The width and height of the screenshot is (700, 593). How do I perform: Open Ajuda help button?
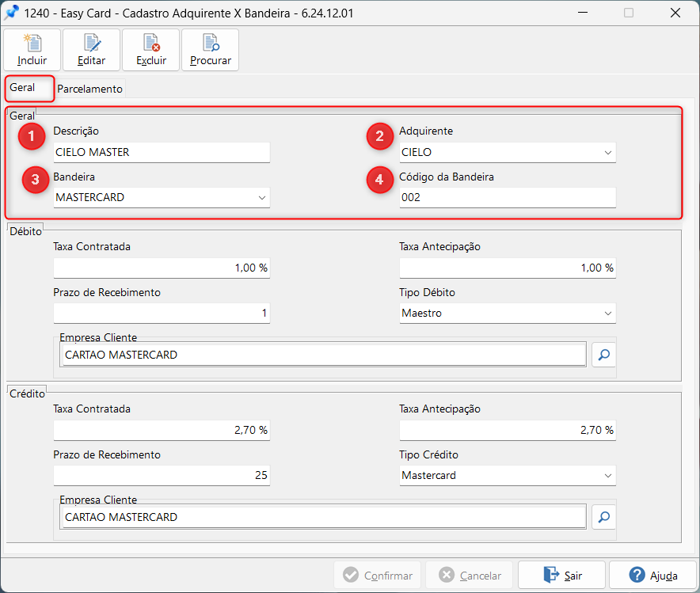tap(653, 575)
